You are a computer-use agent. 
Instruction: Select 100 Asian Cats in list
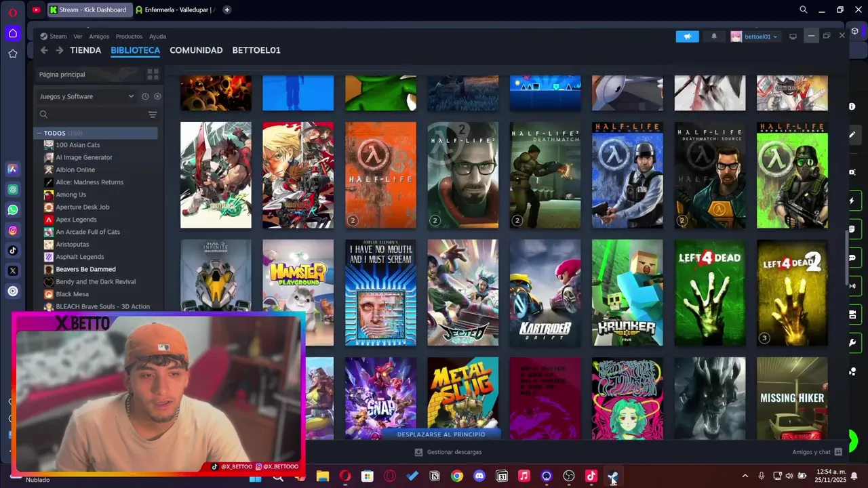(77, 145)
